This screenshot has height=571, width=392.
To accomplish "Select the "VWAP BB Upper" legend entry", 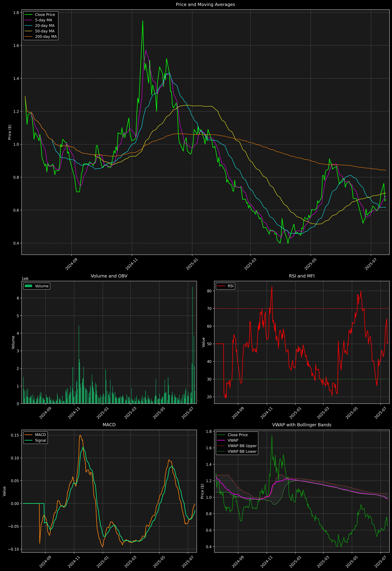I will 242,446.
